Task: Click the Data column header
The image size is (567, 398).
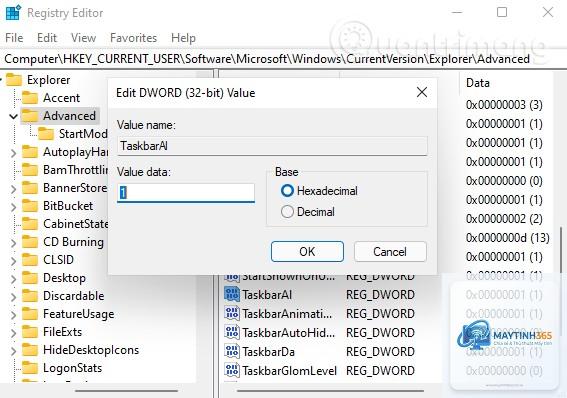Action: click(x=478, y=83)
